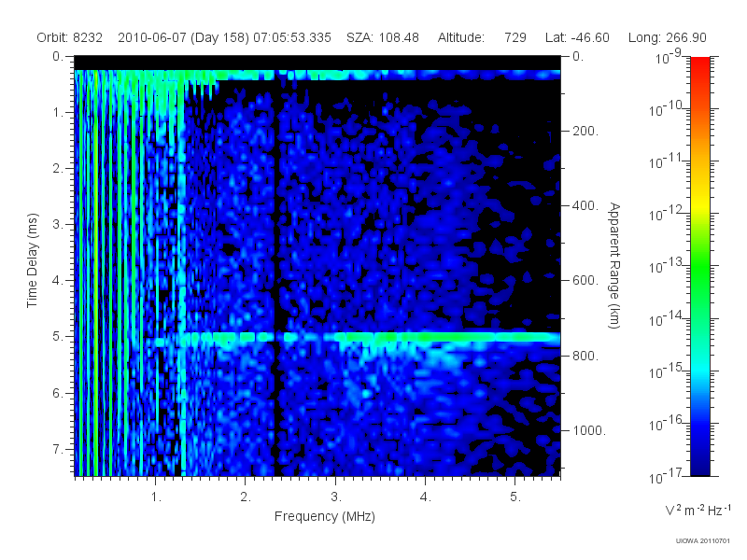This screenshot has width=747, height=560.
Task: Click the time delay tick label '7.'
Action: 58,449
